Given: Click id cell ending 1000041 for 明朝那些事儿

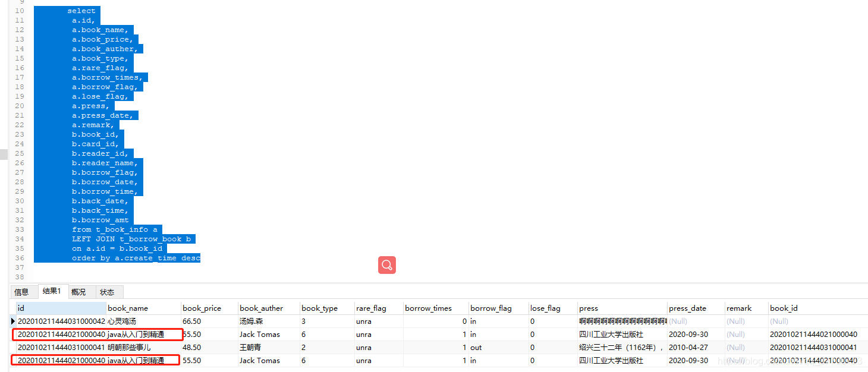Looking at the screenshot, I should [x=61, y=348].
